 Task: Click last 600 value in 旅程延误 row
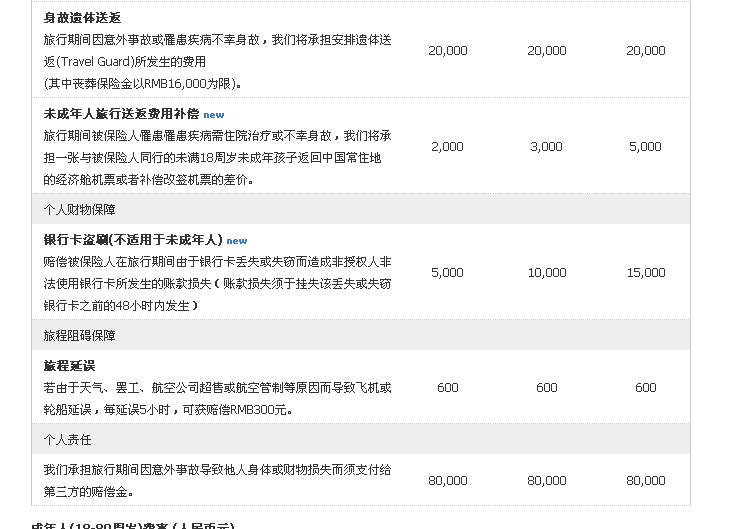pos(646,388)
